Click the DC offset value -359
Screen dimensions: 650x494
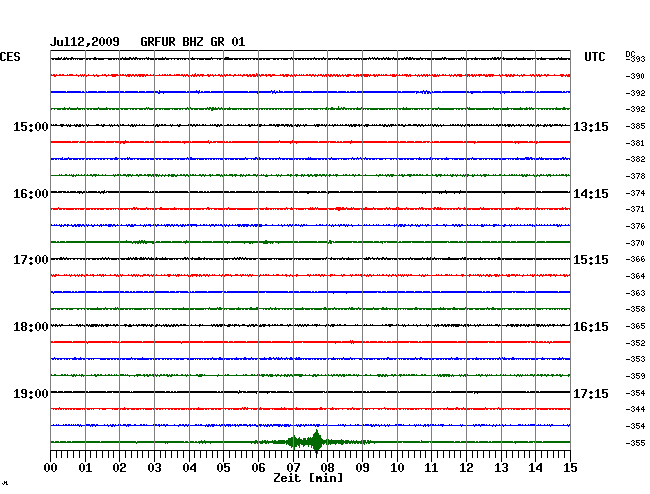[635, 376]
